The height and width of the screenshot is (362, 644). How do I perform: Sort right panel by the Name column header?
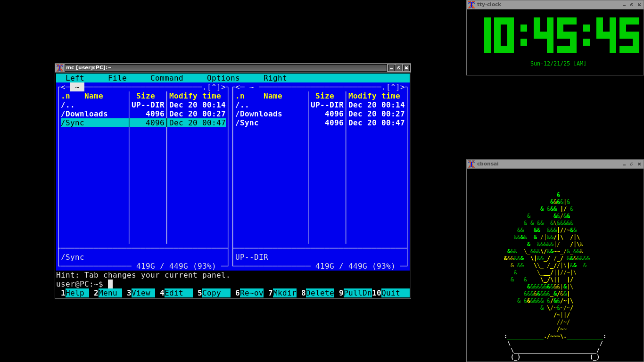273,96
